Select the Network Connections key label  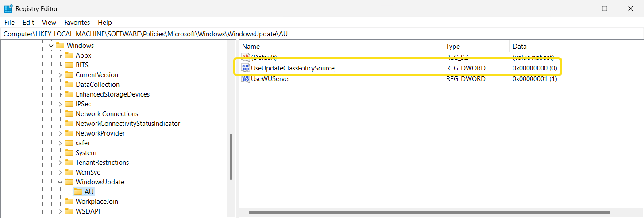(107, 114)
